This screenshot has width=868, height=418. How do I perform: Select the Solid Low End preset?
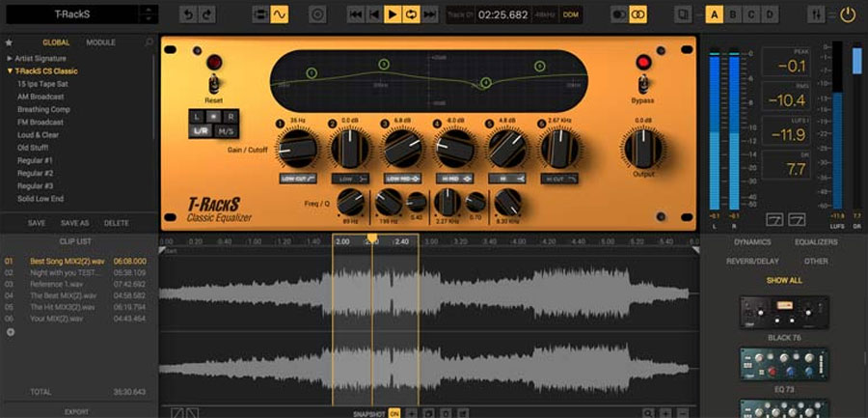(x=41, y=199)
